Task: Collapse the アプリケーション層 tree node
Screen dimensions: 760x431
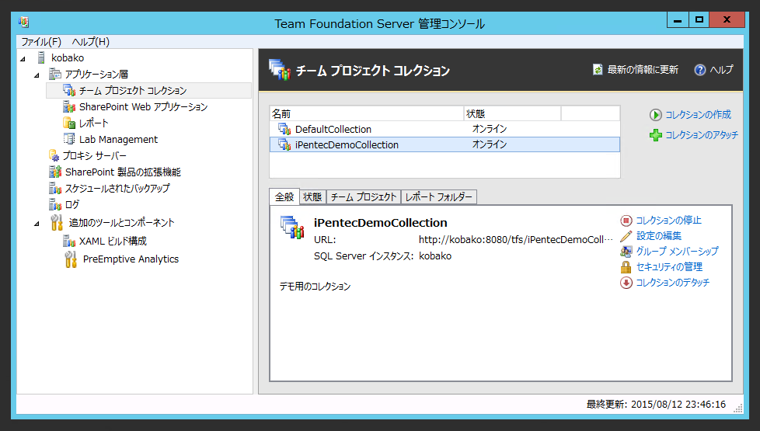Action: 36,76
